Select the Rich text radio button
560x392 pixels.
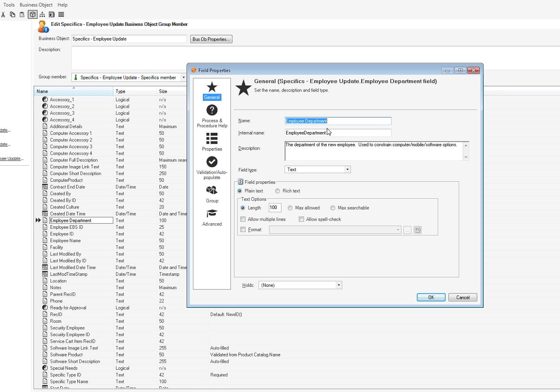[278, 191]
